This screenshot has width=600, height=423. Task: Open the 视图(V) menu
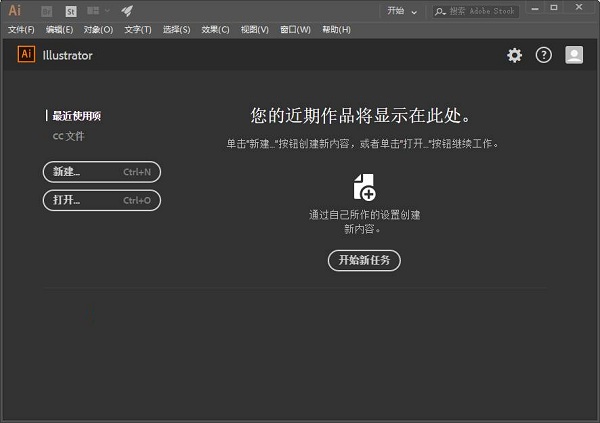point(254,29)
